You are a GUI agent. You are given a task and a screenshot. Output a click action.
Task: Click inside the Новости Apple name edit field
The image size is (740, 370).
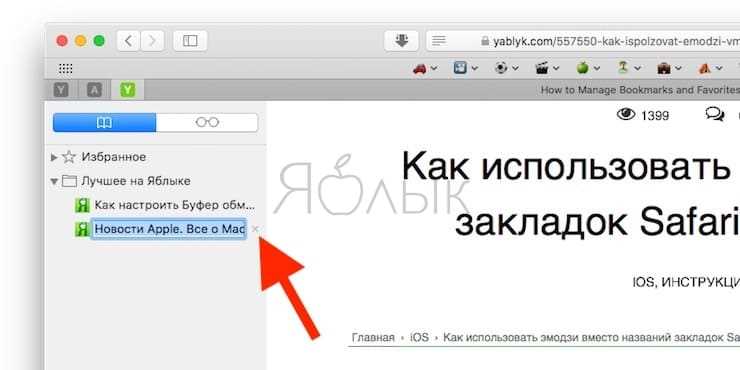click(168, 229)
